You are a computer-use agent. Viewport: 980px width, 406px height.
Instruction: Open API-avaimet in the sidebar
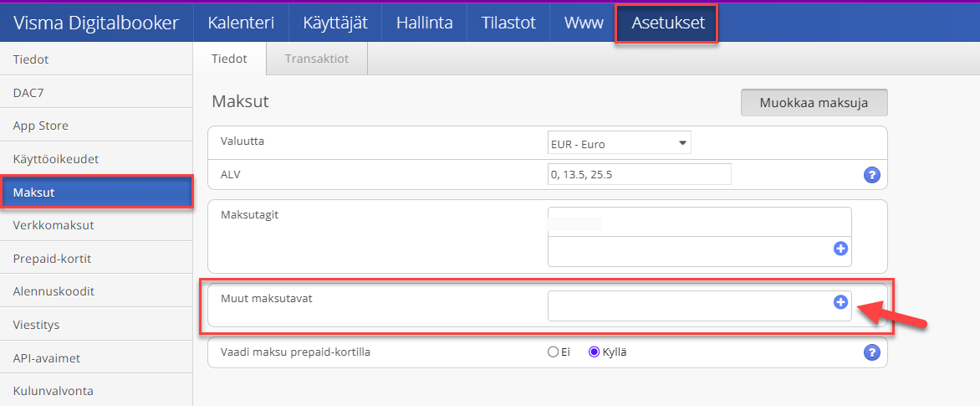coord(96,357)
